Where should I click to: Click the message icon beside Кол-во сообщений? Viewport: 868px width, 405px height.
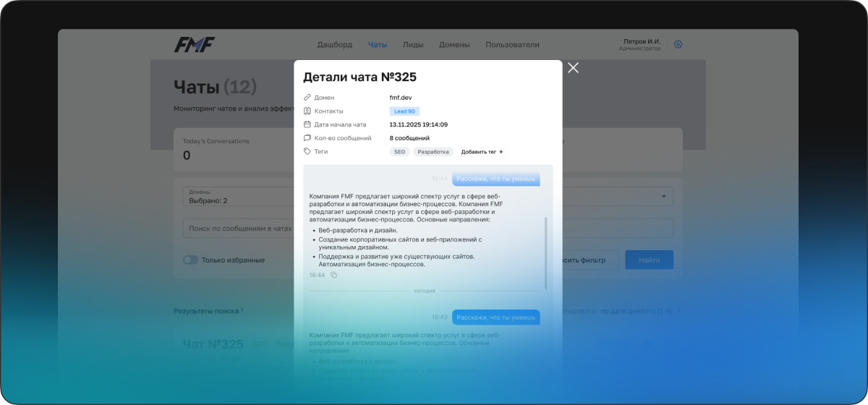tap(307, 138)
